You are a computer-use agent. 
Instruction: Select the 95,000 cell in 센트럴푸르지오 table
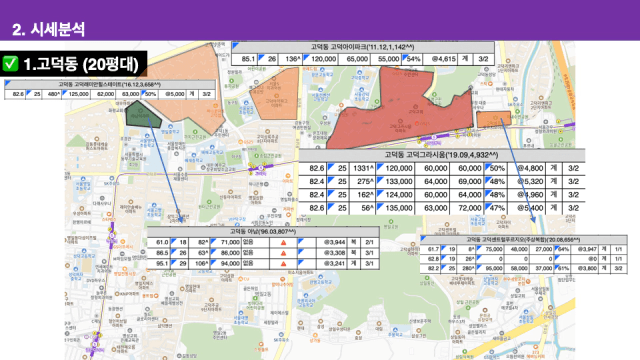[x=491, y=269]
